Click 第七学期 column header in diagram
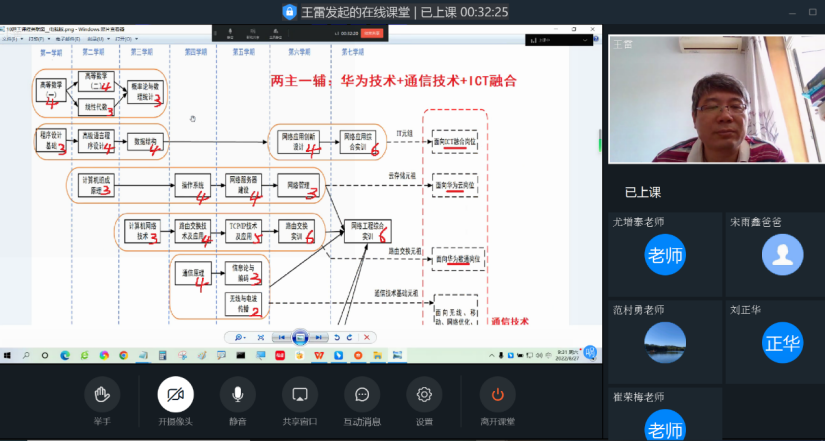The width and height of the screenshot is (825, 441). (x=353, y=52)
